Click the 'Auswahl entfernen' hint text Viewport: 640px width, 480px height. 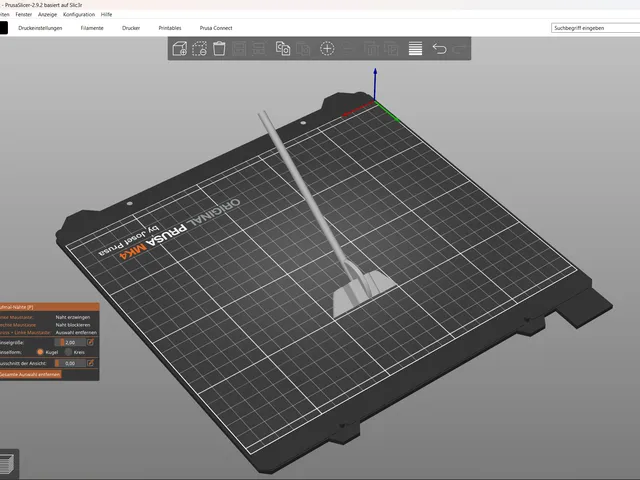tap(76, 332)
